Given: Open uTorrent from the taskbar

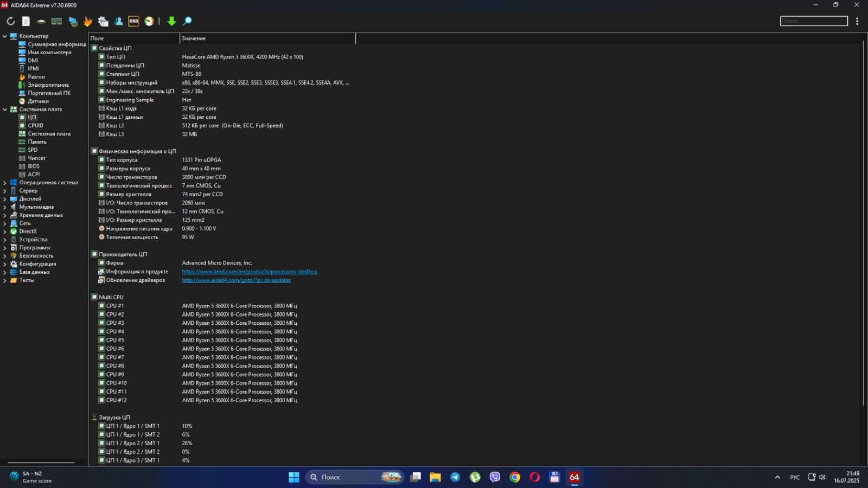Looking at the screenshot, I should pos(475,477).
